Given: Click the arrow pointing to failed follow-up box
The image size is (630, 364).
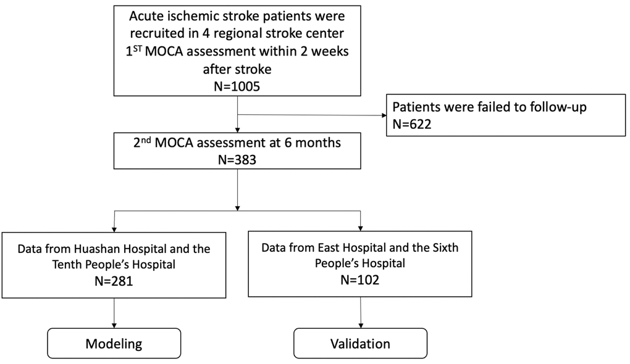Looking at the screenshot, I should [381, 114].
